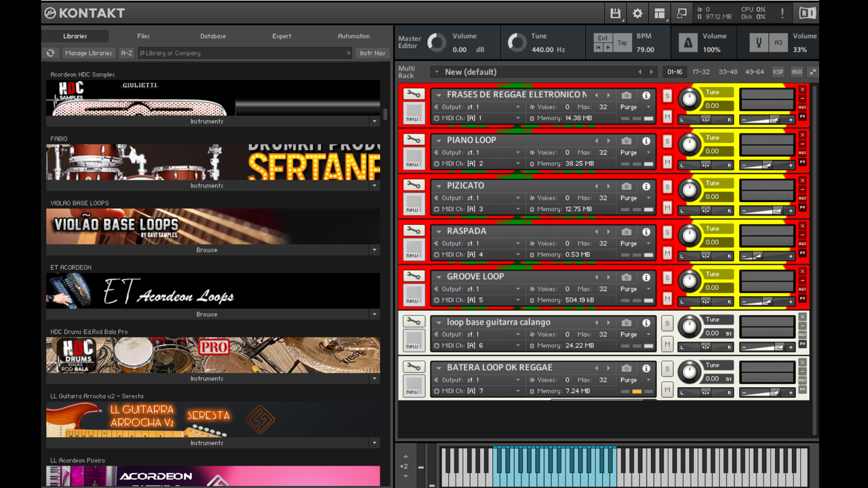868x488 pixels.
Task: Open the Files save/load floppy menu
Action: click(615, 13)
